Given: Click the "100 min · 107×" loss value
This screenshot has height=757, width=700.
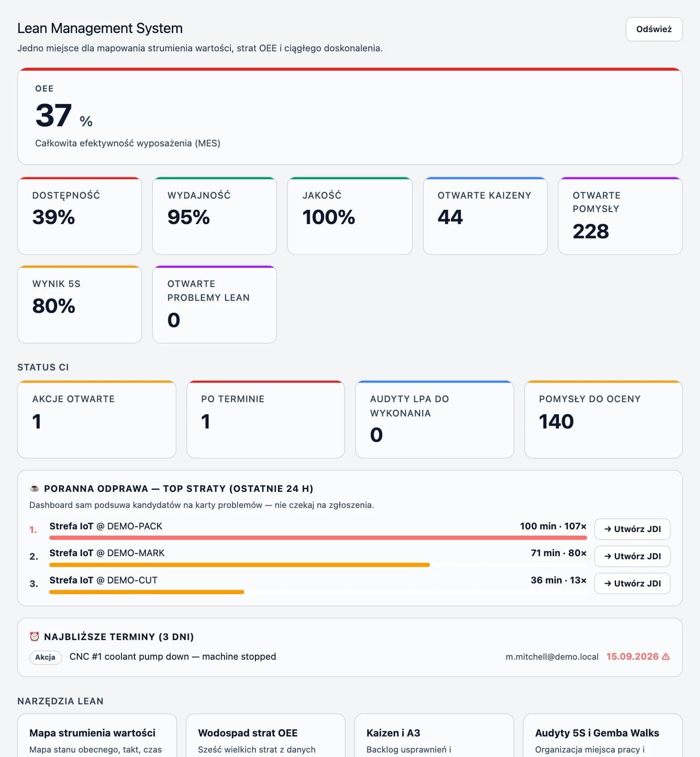Looking at the screenshot, I should [553, 526].
